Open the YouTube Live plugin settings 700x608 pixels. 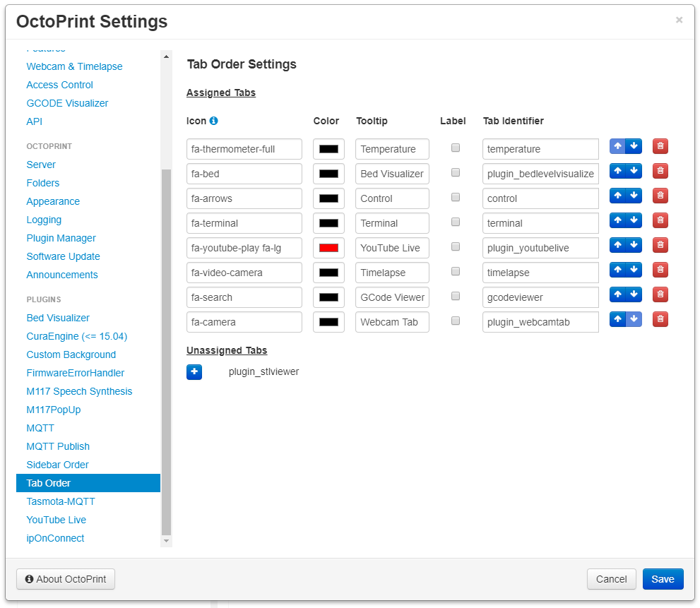click(x=56, y=520)
